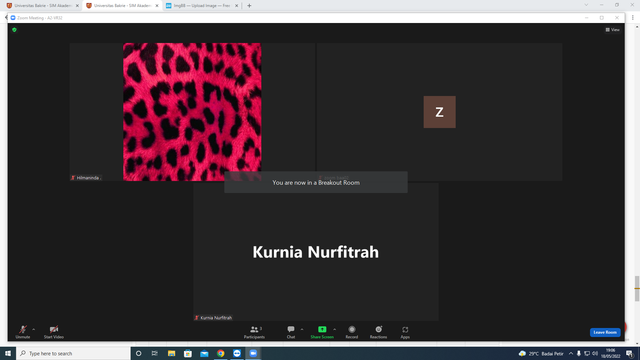
Task: Open audio options arrow beside Unmute
Action: (x=33, y=329)
